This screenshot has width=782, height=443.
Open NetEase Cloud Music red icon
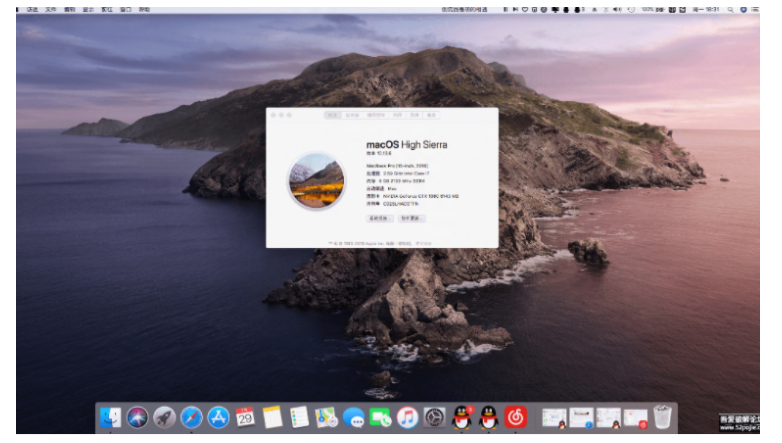[515, 417]
